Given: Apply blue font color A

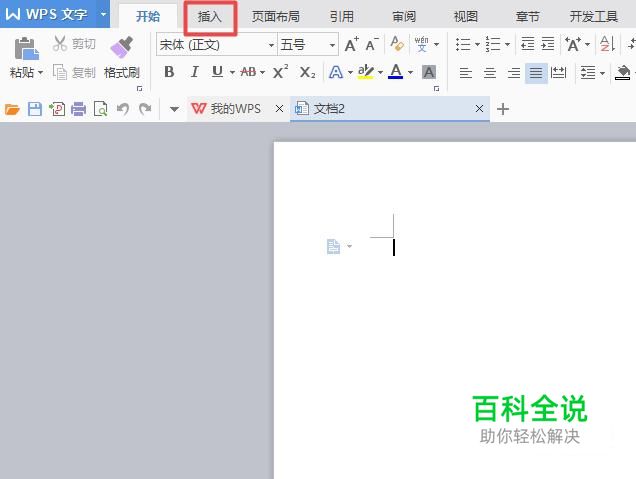Looking at the screenshot, I should click(x=396, y=72).
